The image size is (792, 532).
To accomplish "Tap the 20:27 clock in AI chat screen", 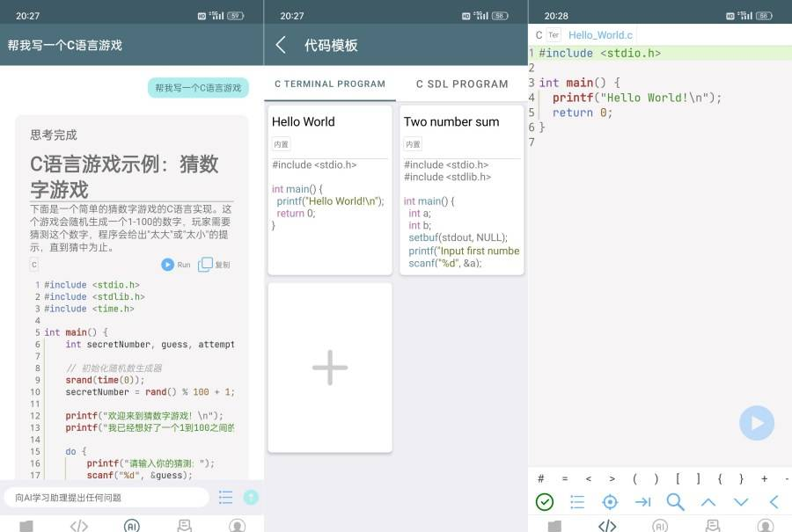I will (28, 16).
